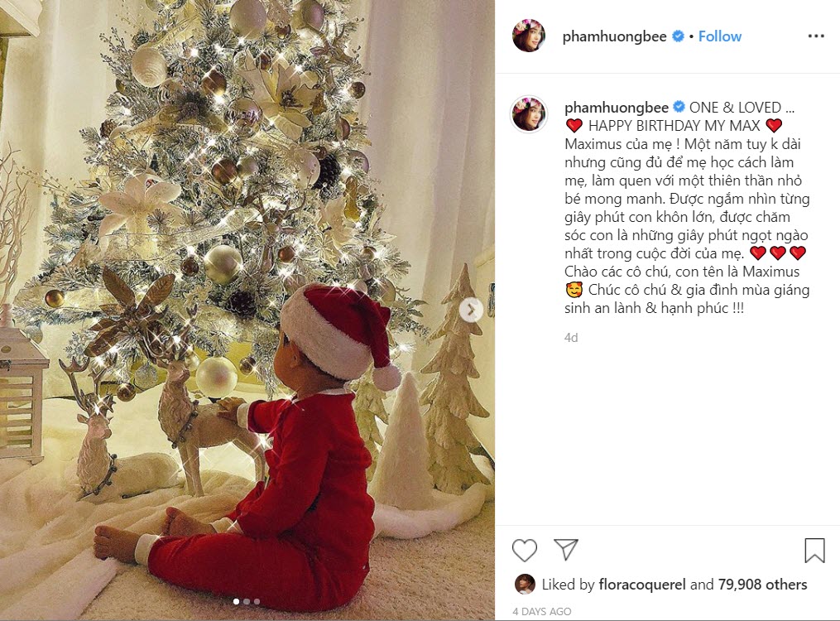Follow the phamhuongbee account
This screenshot has width=840, height=621.
click(x=719, y=36)
